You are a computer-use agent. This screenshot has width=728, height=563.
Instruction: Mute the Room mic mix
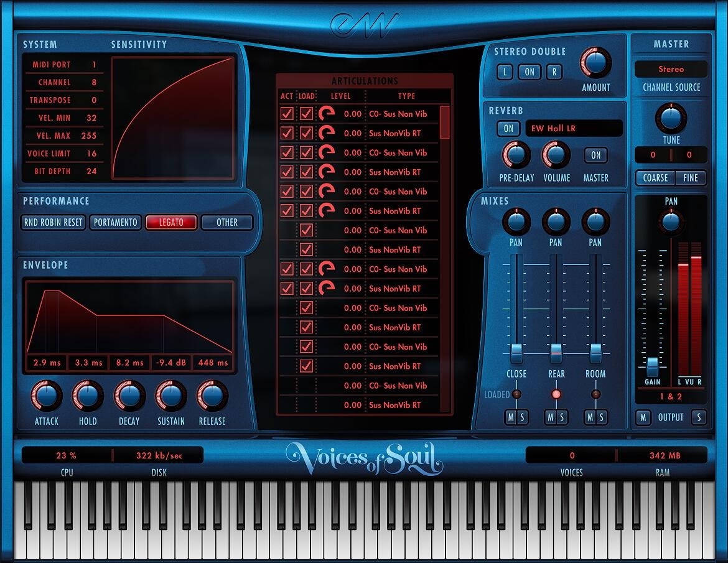coord(590,417)
